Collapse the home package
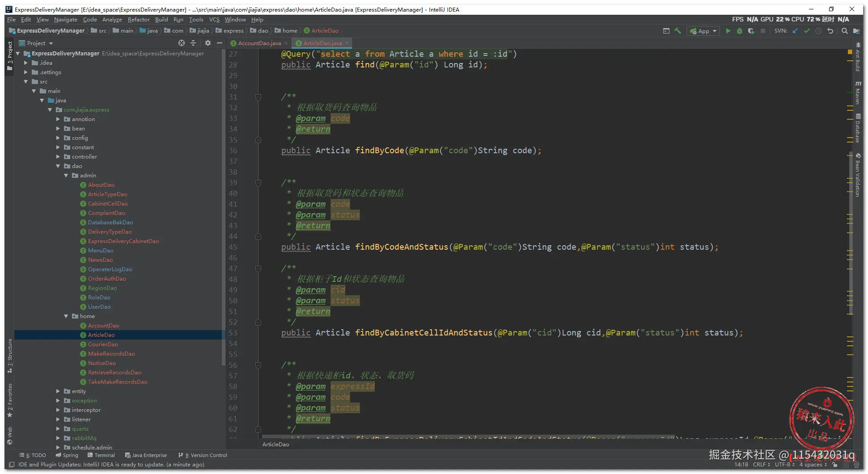The image size is (868, 474). [67, 316]
